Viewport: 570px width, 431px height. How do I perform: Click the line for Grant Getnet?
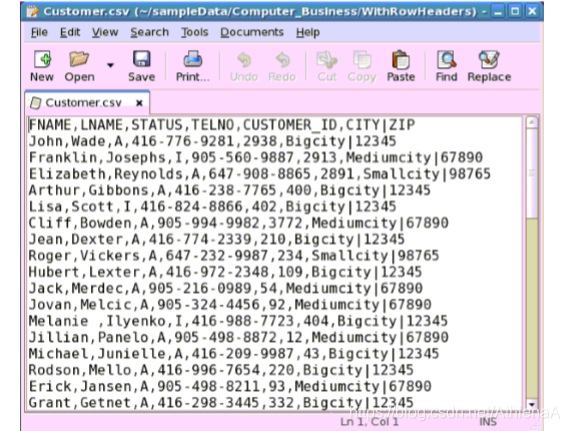click(x=221, y=403)
